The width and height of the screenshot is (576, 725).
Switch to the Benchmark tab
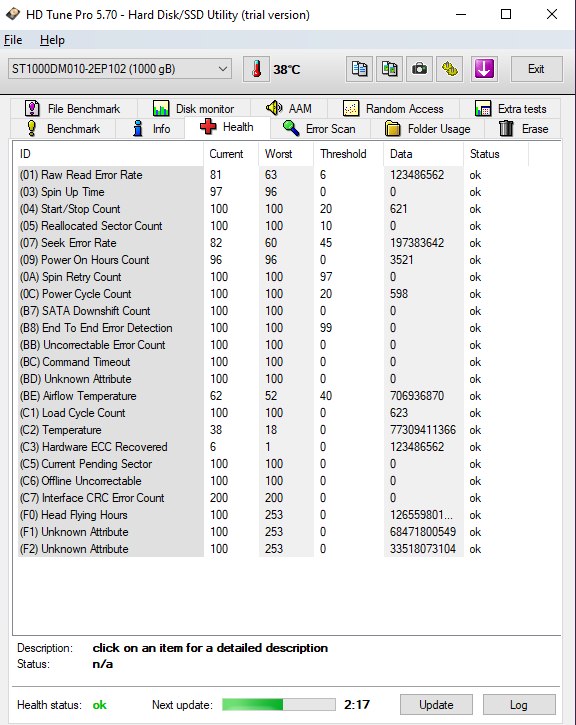63,129
